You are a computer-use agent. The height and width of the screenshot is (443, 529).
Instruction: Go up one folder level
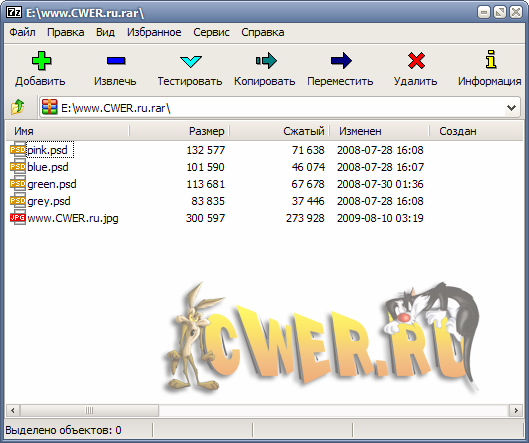click(x=18, y=107)
